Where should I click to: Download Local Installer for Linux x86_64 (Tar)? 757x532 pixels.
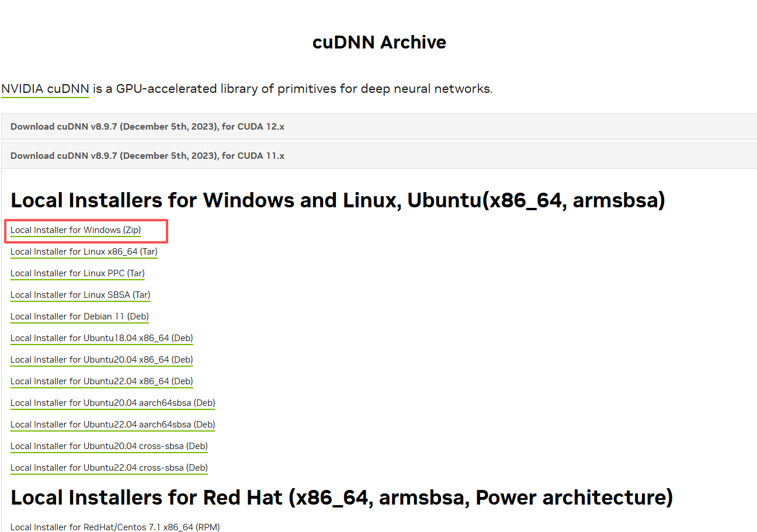click(x=84, y=252)
